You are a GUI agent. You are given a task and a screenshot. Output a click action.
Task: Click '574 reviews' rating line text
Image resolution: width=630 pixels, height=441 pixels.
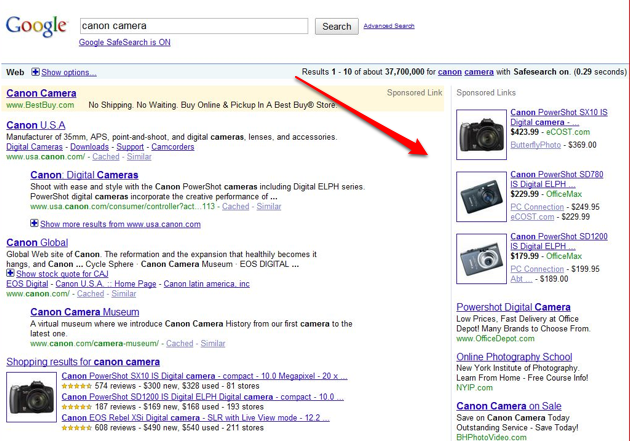pos(115,386)
